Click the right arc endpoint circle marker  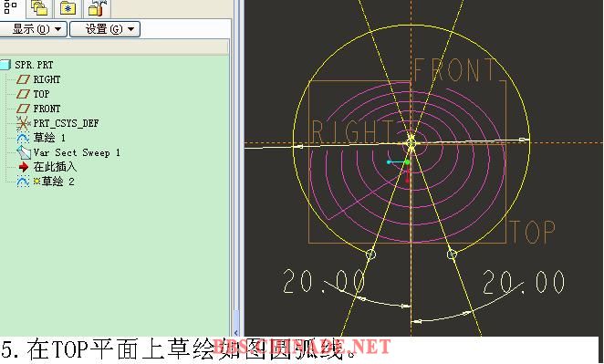click(x=452, y=255)
